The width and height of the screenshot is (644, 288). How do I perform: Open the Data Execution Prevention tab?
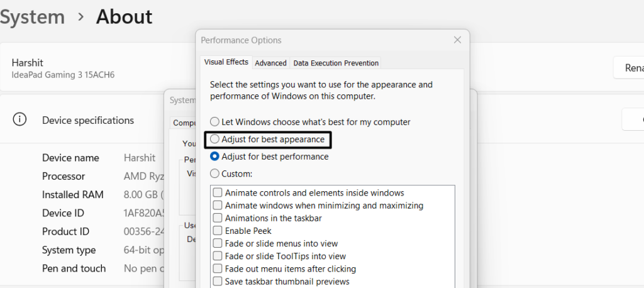336,63
